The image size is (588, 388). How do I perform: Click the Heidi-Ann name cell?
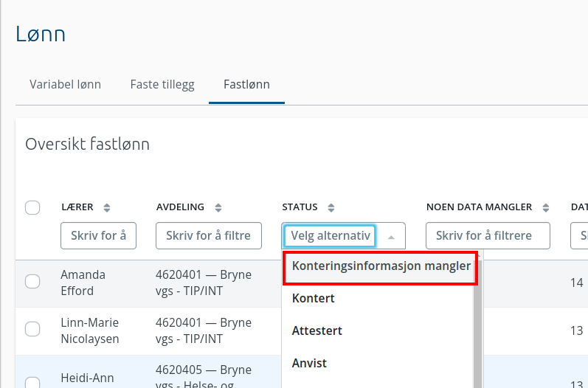[x=87, y=378]
